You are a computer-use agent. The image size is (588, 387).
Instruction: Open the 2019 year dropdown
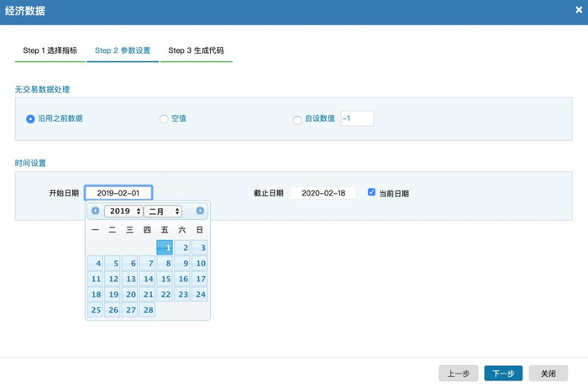pos(123,212)
